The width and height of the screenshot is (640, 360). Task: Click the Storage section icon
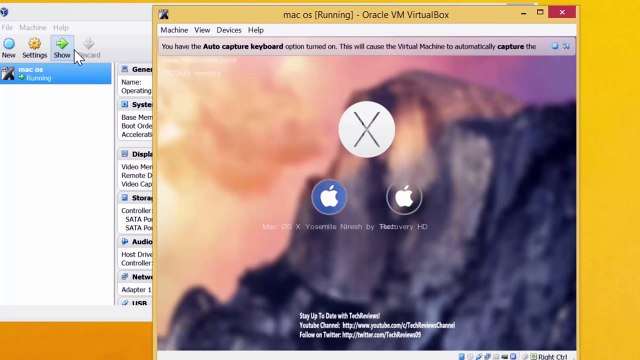[x=125, y=198]
